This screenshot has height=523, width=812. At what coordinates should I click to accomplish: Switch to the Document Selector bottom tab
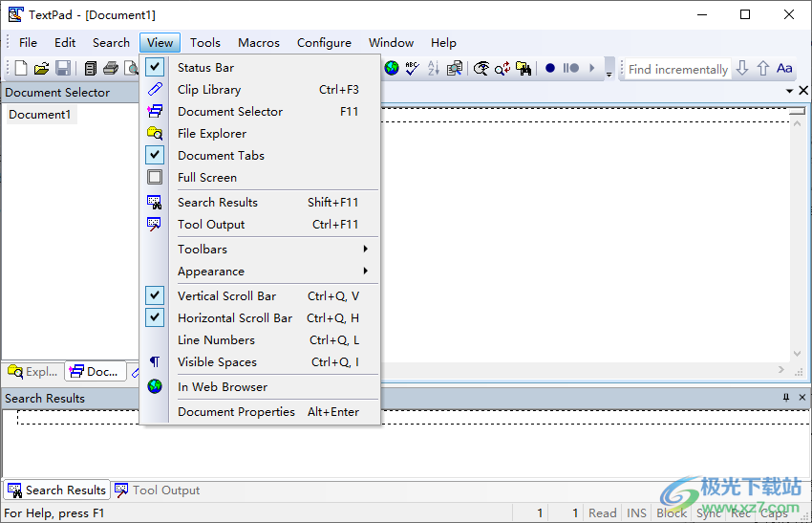[96, 372]
